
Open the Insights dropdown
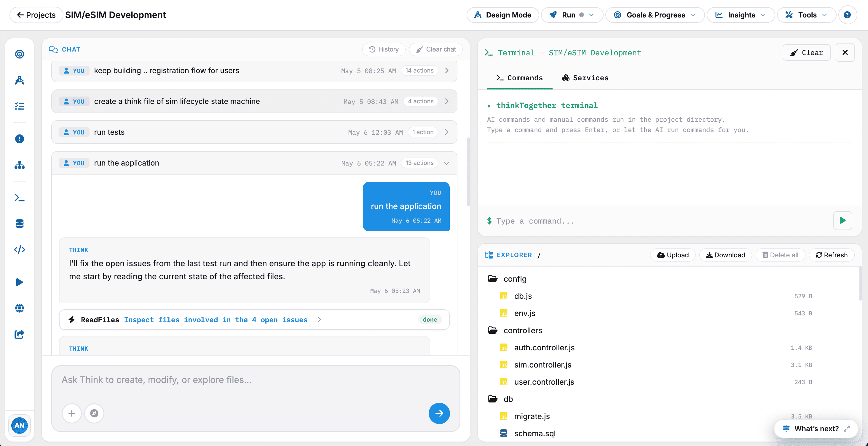pyautogui.click(x=740, y=15)
